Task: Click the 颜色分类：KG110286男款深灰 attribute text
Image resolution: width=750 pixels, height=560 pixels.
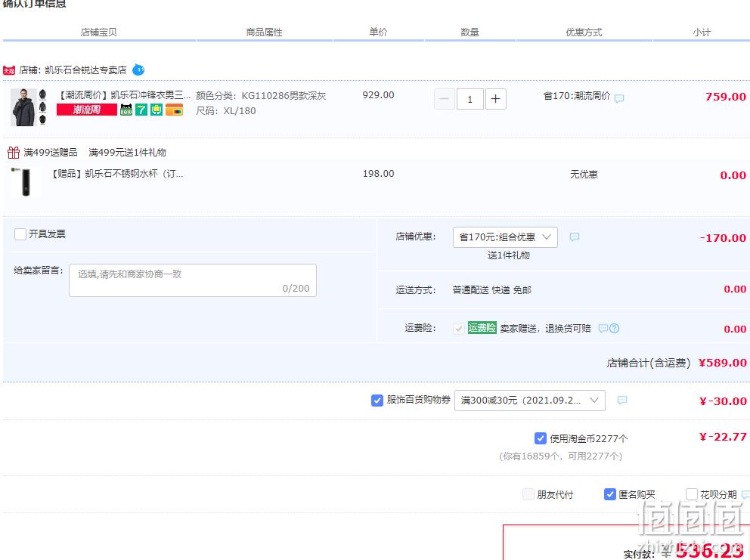Action: click(261, 96)
